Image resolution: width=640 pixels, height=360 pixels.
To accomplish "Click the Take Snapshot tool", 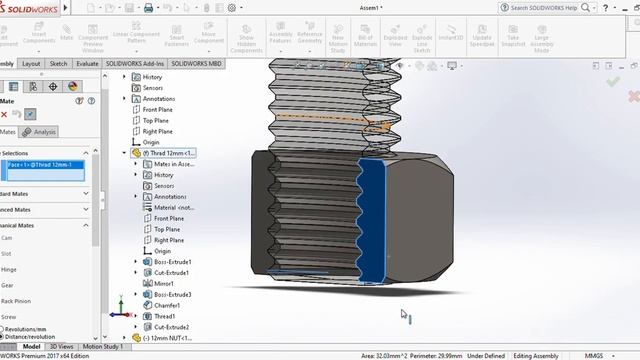I will point(513,36).
